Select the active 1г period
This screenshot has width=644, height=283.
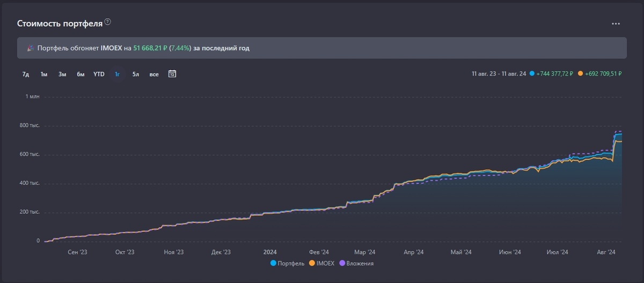coord(117,74)
